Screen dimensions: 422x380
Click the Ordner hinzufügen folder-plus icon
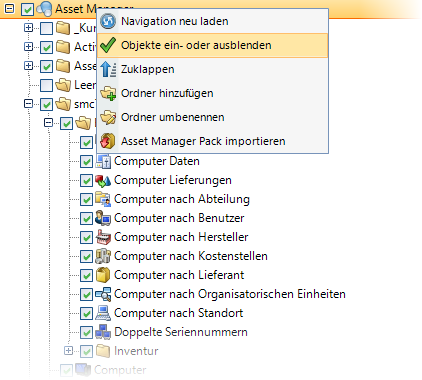[x=108, y=93]
